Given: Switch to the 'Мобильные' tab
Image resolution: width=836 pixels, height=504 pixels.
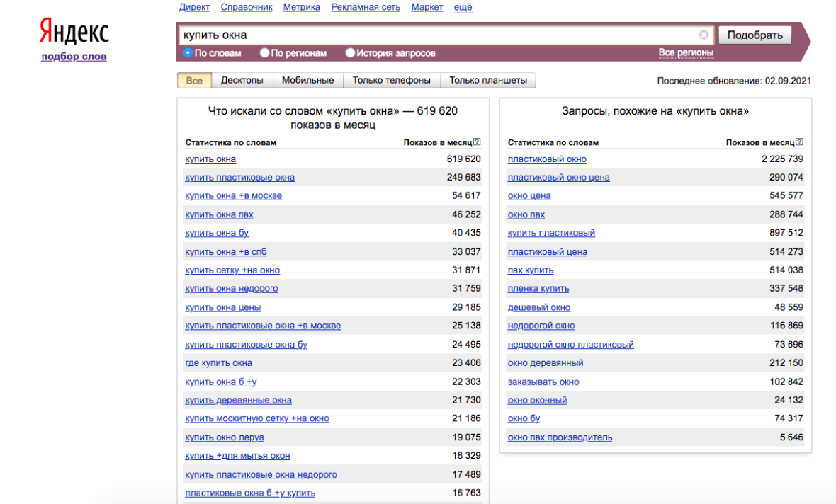Looking at the screenshot, I should [307, 81].
